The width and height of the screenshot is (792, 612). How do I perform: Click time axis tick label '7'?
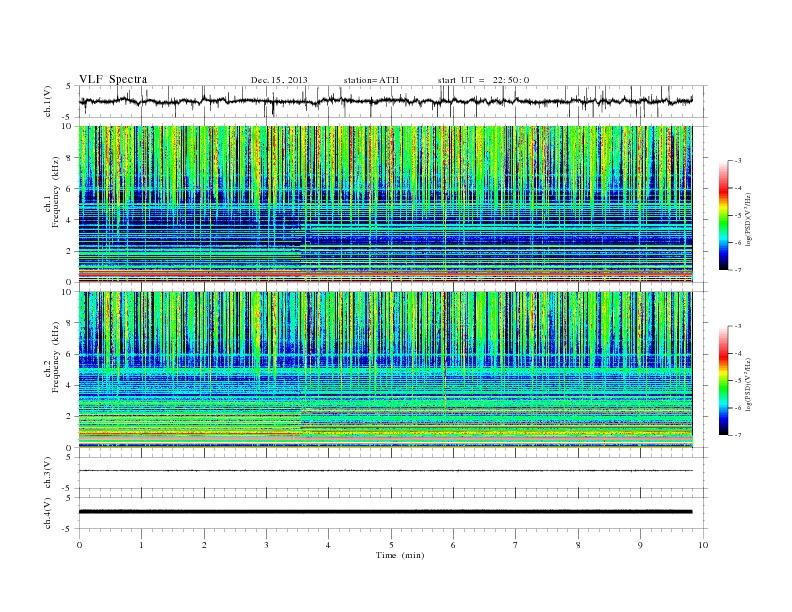pyautogui.click(x=516, y=545)
